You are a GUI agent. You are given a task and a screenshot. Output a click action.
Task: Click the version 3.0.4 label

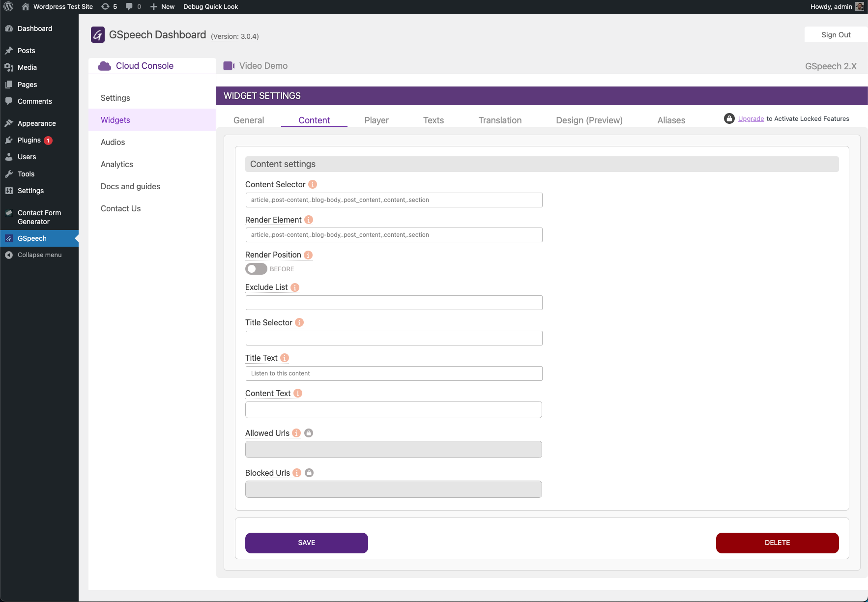[235, 36]
